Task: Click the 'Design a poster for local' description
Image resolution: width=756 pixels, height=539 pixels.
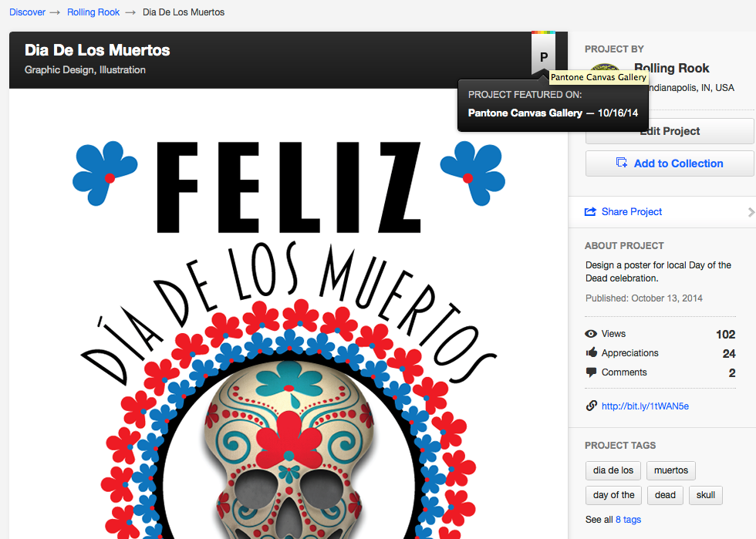Action: point(658,271)
